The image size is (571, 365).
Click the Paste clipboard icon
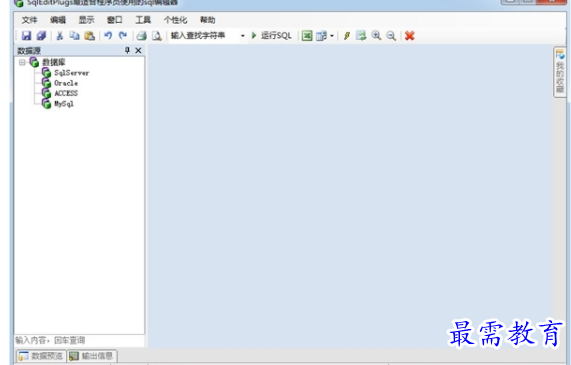point(90,36)
